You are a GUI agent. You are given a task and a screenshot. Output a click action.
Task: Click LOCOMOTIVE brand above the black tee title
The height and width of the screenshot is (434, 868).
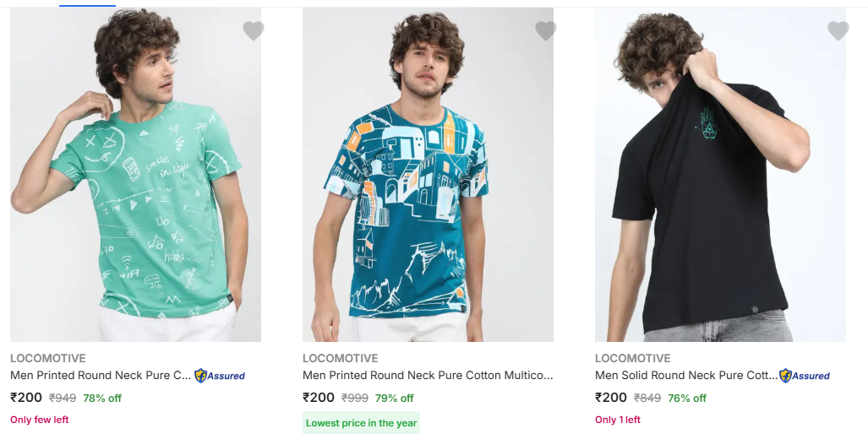[x=633, y=358]
